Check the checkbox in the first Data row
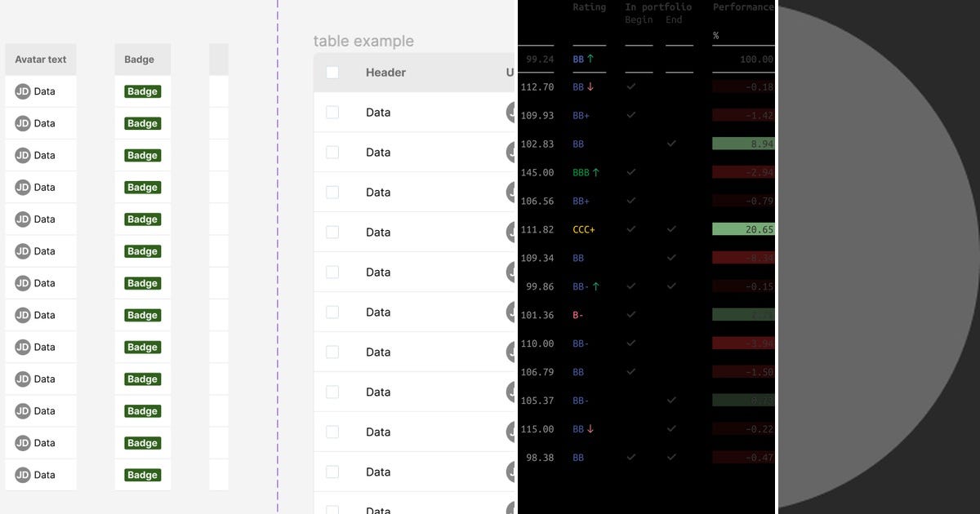The image size is (980, 514). 332,112
